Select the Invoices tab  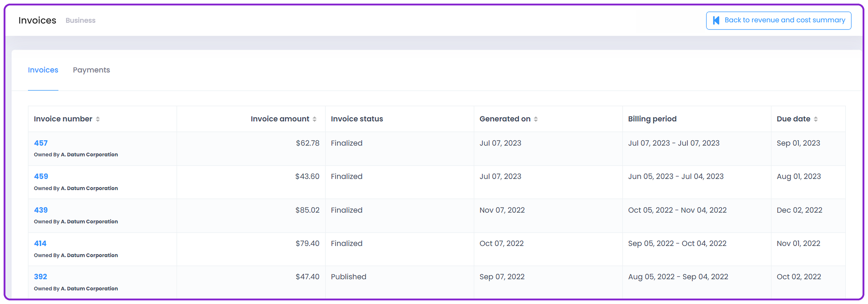pos(43,70)
